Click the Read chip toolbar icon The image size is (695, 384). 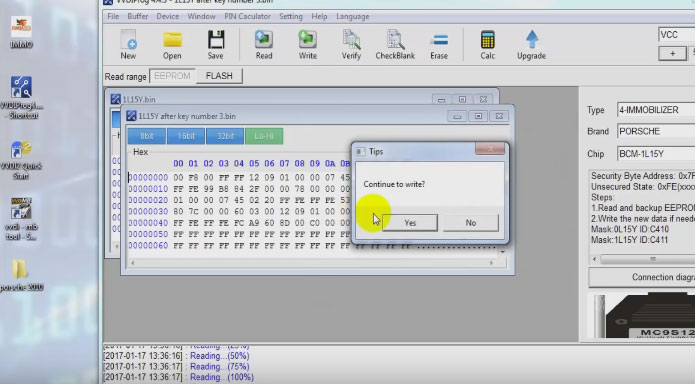[x=264, y=44]
